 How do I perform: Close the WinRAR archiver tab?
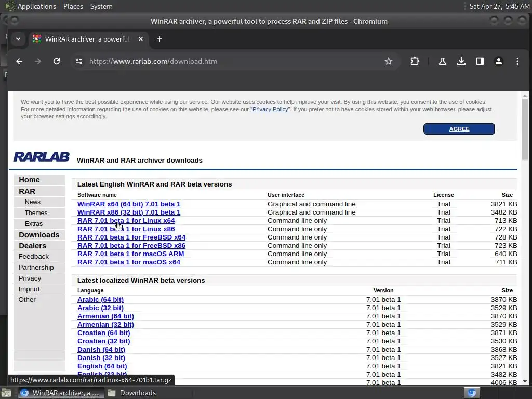point(140,39)
